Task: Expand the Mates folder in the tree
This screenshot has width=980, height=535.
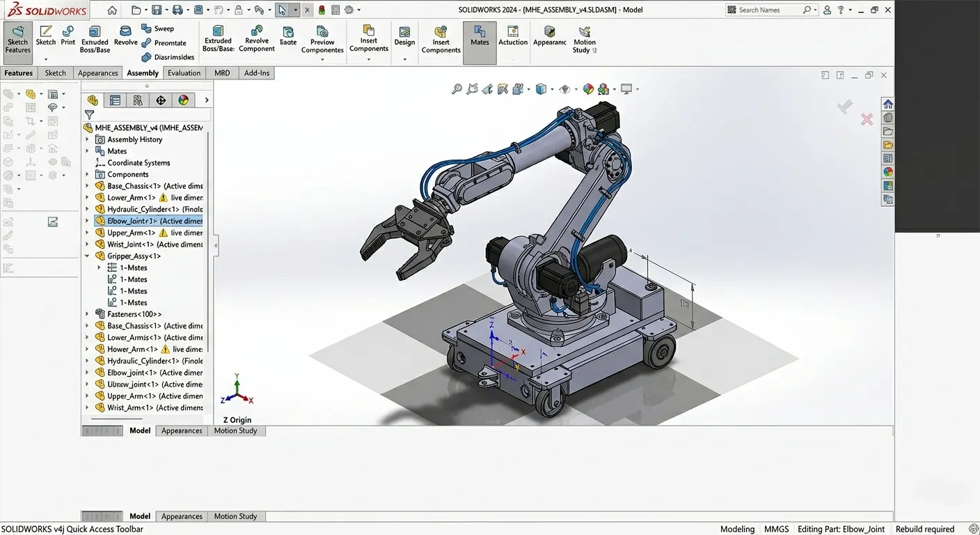Action: coord(87,151)
